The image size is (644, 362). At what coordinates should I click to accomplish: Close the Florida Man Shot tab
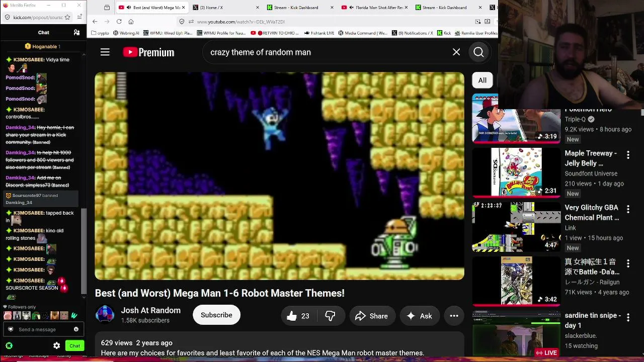[407, 8]
